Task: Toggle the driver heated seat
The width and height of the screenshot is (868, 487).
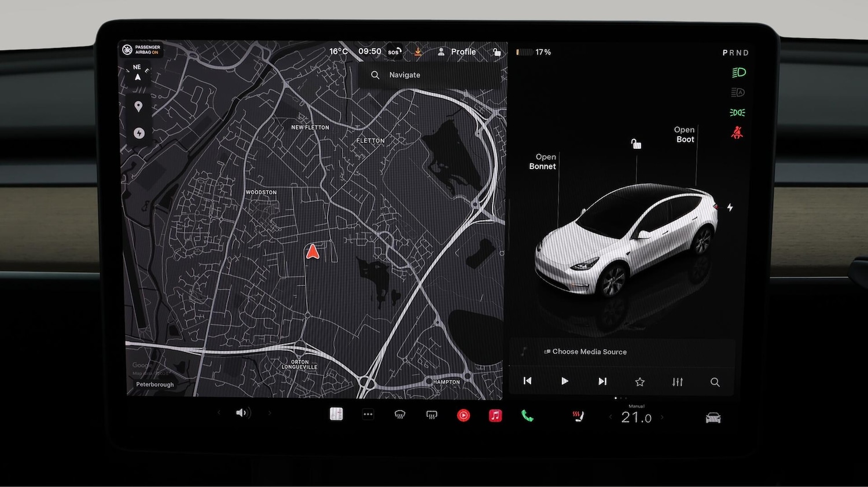Action: tap(578, 416)
